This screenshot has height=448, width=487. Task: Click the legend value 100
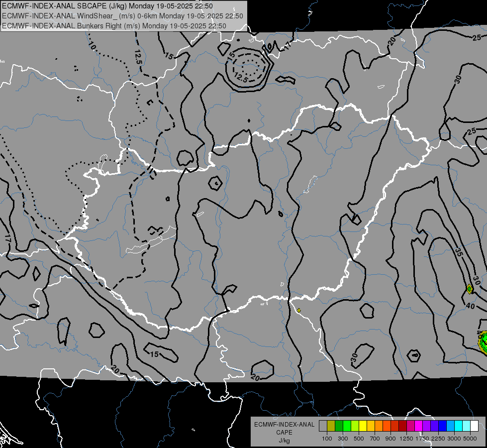pos(327,439)
